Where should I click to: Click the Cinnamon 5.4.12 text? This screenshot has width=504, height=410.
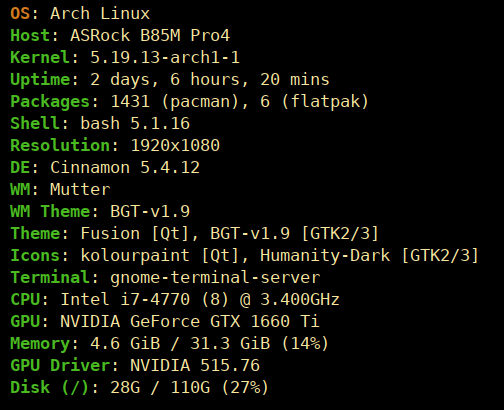[125, 167]
